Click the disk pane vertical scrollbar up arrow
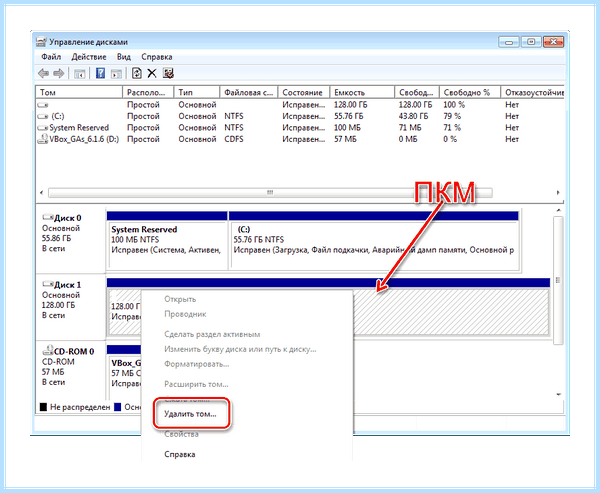 (x=558, y=211)
